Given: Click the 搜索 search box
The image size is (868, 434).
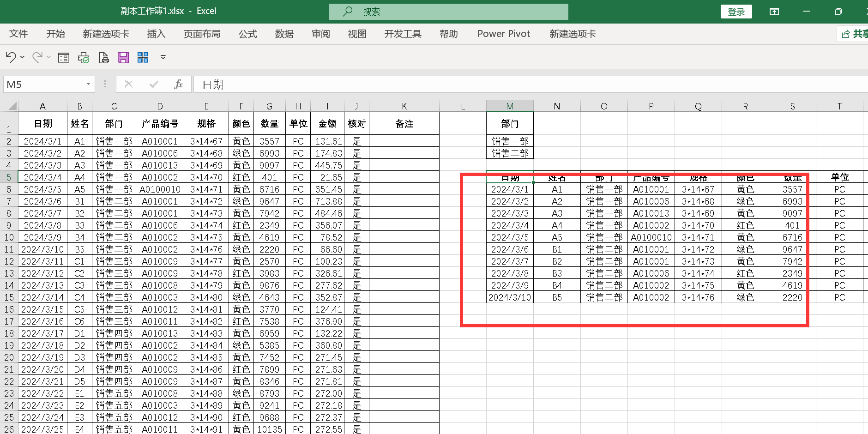Looking at the screenshot, I should coord(448,12).
